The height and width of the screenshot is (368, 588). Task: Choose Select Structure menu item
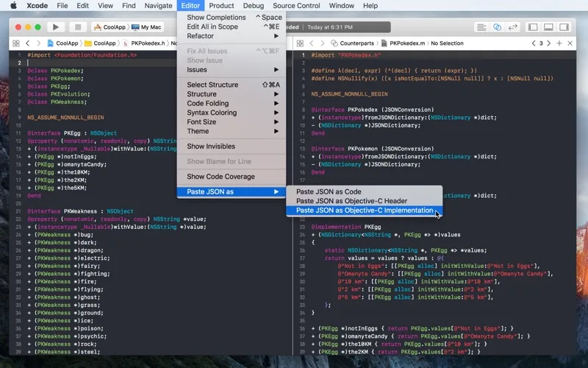tap(232, 85)
